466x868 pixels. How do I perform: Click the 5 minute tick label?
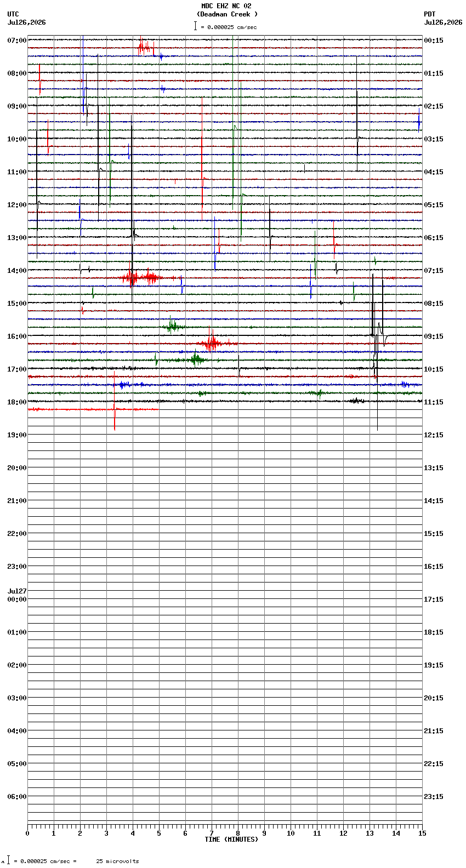tap(159, 833)
